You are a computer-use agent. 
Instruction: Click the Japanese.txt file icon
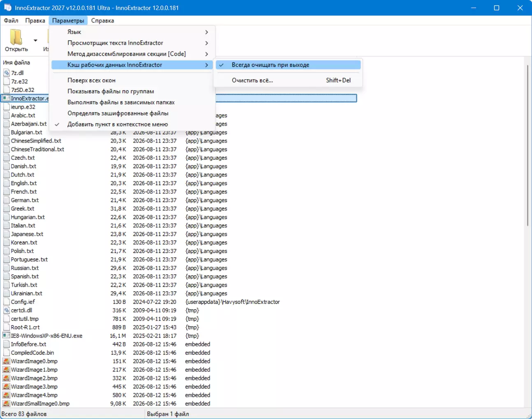pyautogui.click(x=6, y=234)
